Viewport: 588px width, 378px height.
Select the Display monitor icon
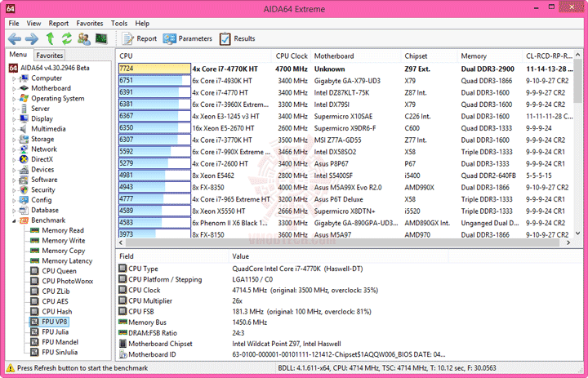click(x=24, y=118)
